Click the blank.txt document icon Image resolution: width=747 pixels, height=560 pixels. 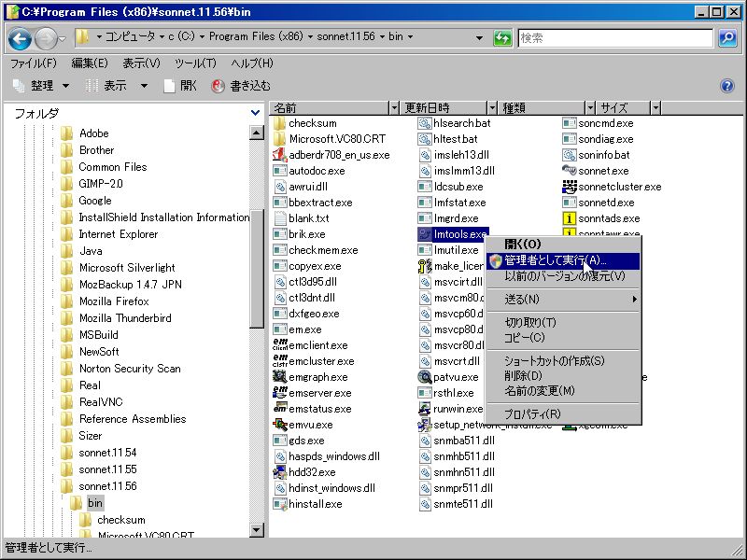click(279, 218)
